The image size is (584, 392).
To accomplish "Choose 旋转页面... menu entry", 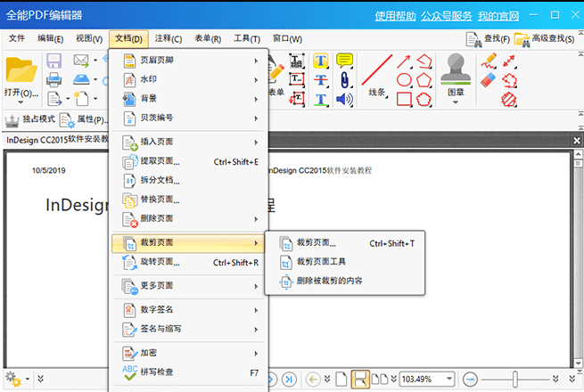I will tap(190, 263).
